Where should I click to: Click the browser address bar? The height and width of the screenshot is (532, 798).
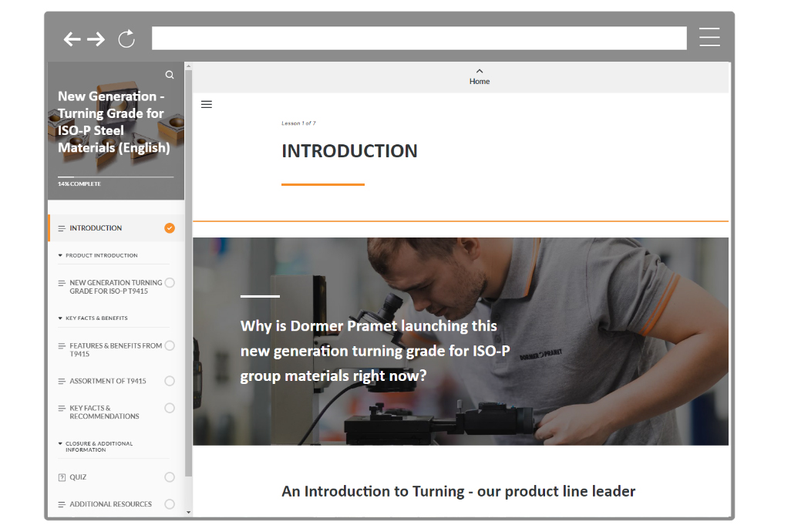[419, 39]
